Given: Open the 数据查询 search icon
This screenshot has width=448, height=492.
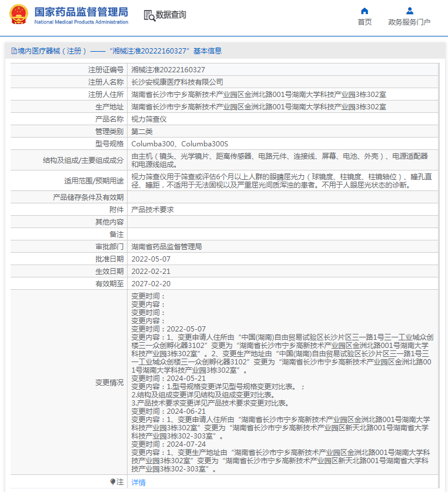Looking at the screenshot, I should tap(149, 15).
